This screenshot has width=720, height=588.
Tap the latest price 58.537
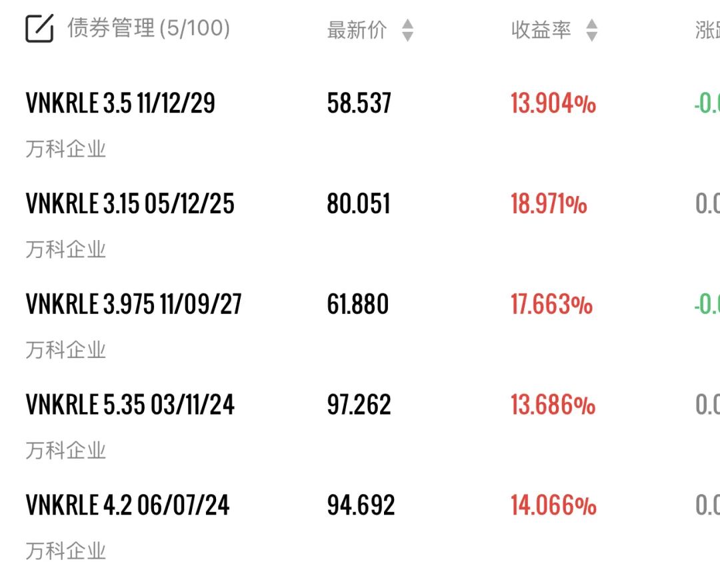point(359,104)
